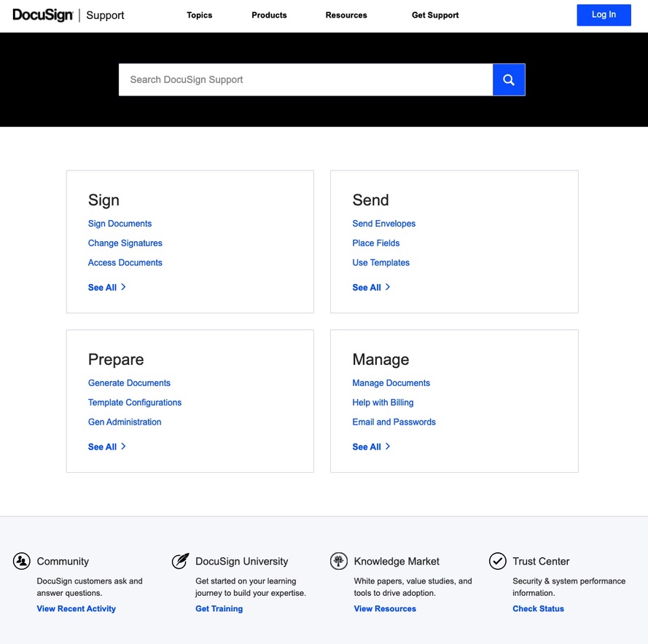This screenshot has height=644, width=648.
Task: Open the Send Envelopes link
Action: pos(384,224)
